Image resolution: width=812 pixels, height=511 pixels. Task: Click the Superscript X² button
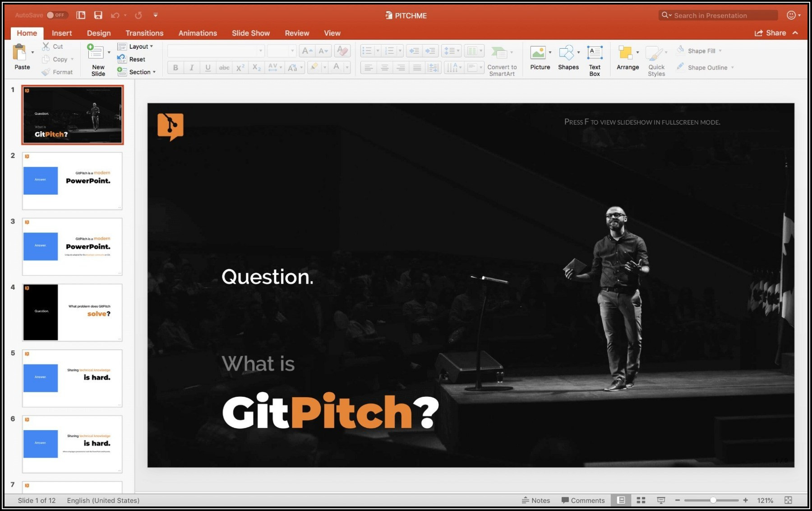click(x=240, y=68)
